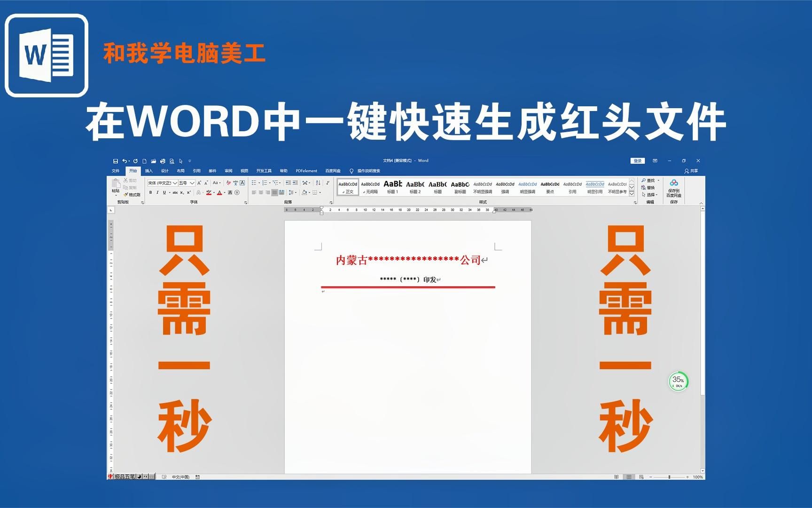Toggle Italic formatting

pos(157,192)
